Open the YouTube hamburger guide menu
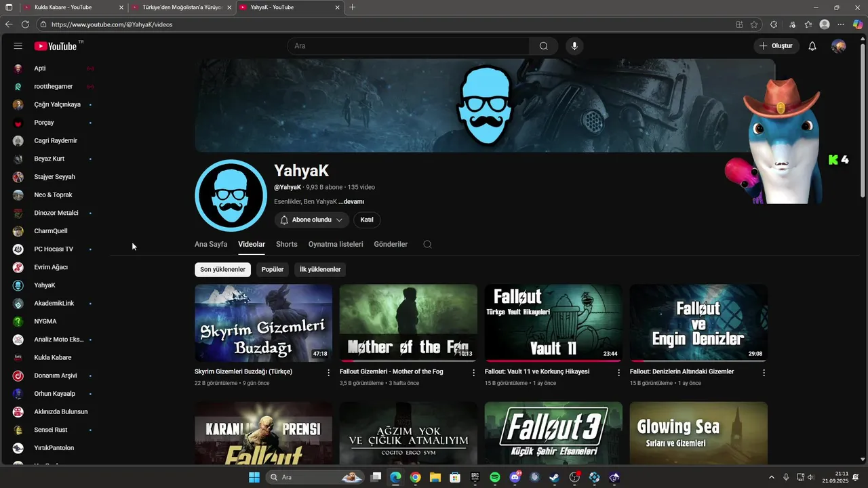Screen dimensions: 868x488 (18, 46)
